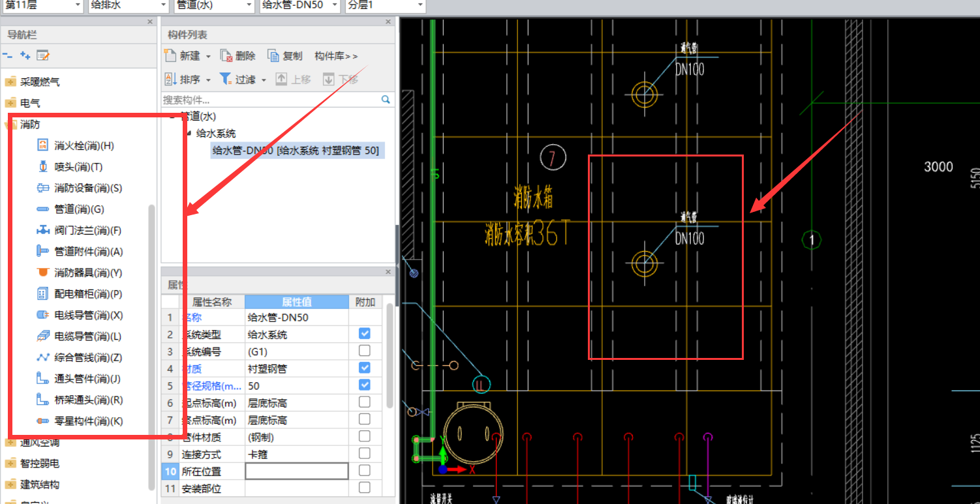The height and width of the screenshot is (504, 980).
Task: Uncheck 附加 checkbox for 管径规格 row
Action: point(365,385)
